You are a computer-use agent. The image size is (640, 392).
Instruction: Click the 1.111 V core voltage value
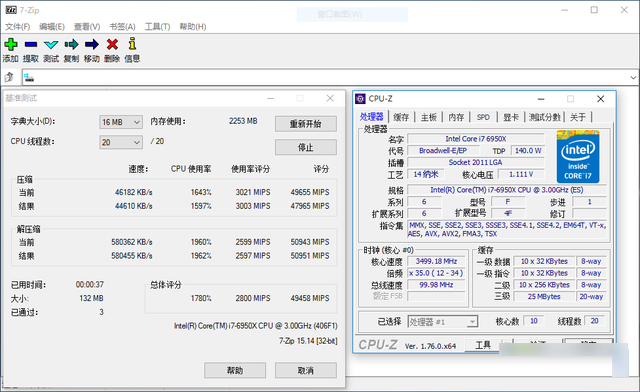(x=521, y=174)
